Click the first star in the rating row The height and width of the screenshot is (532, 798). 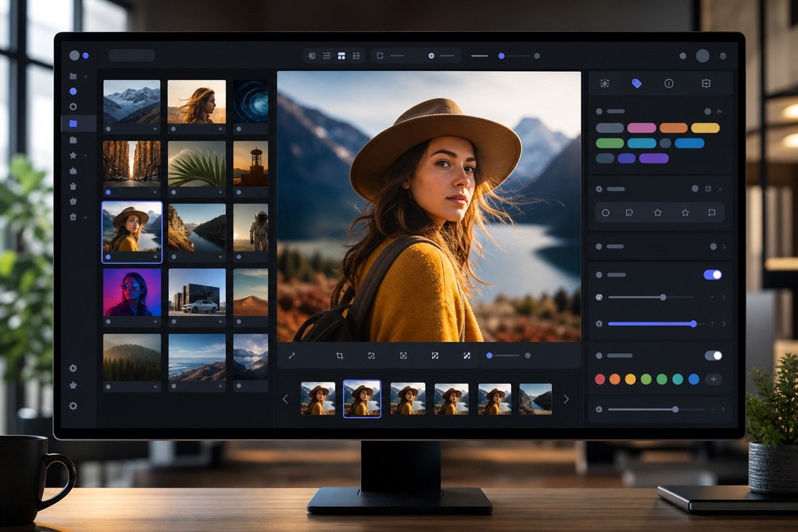658,213
